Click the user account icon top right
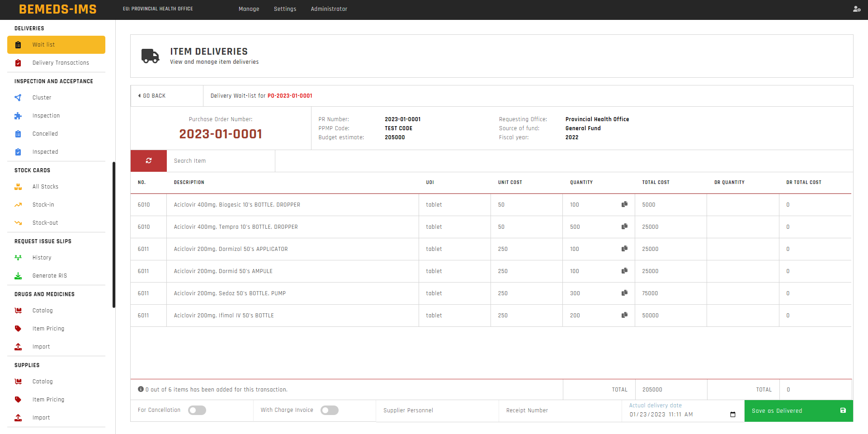This screenshot has height=434, width=868. (x=856, y=9)
